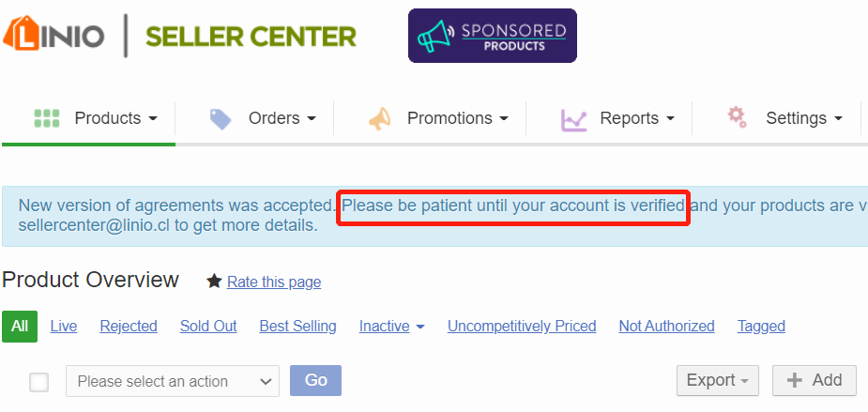Open the Export dropdown button
The image size is (868, 412).
coord(718,380)
